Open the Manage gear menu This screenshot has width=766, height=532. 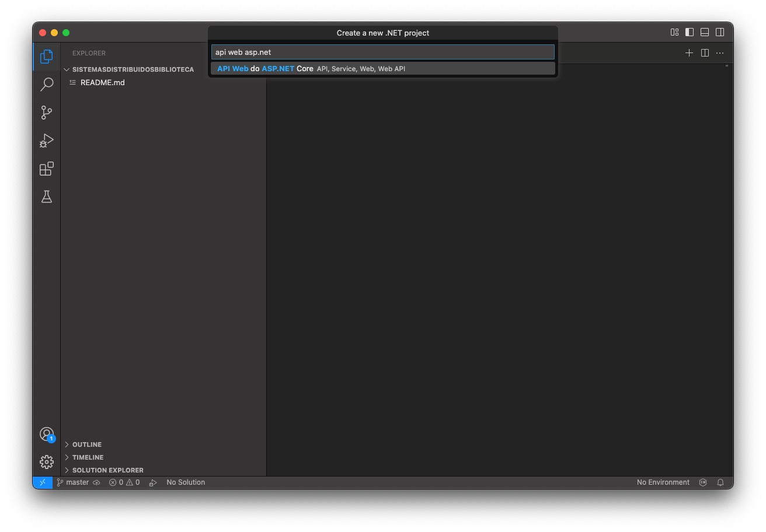(47, 462)
